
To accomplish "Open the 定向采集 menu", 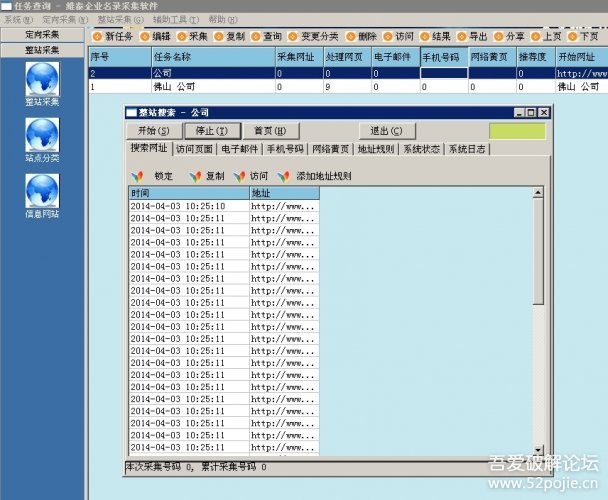I will (x=65, y=19).
